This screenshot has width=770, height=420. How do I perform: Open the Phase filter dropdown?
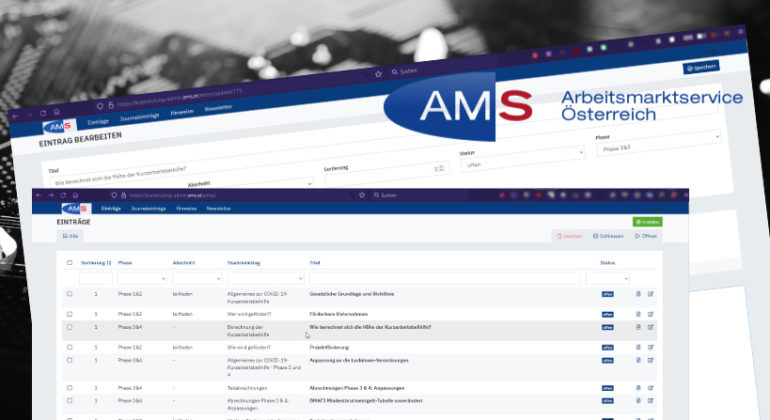click(143, 278)
